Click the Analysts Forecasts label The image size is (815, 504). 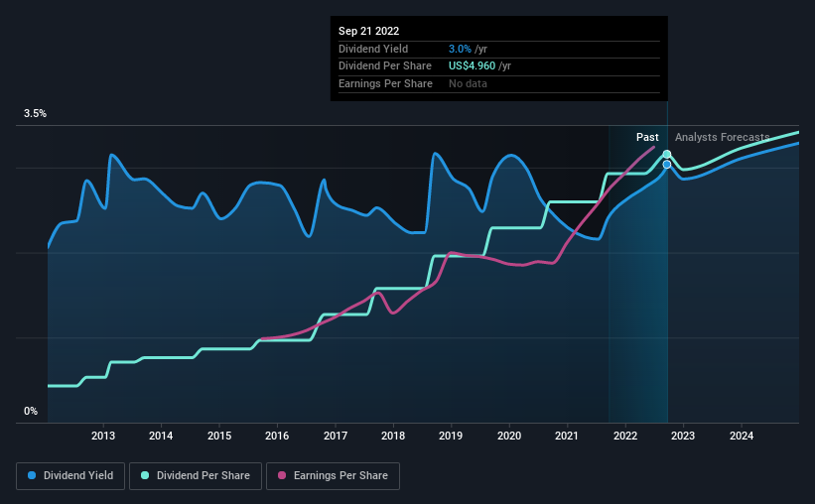722,137
